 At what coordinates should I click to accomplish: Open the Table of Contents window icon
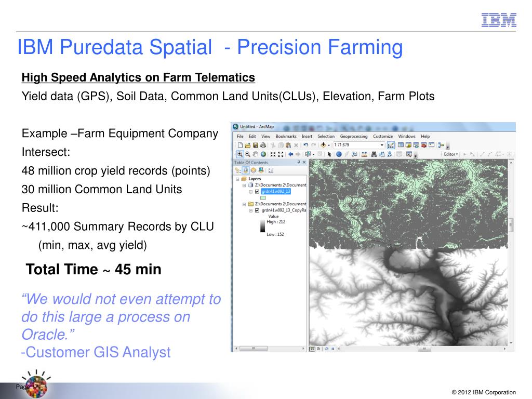pyautogui.click(x=401, y=145)
